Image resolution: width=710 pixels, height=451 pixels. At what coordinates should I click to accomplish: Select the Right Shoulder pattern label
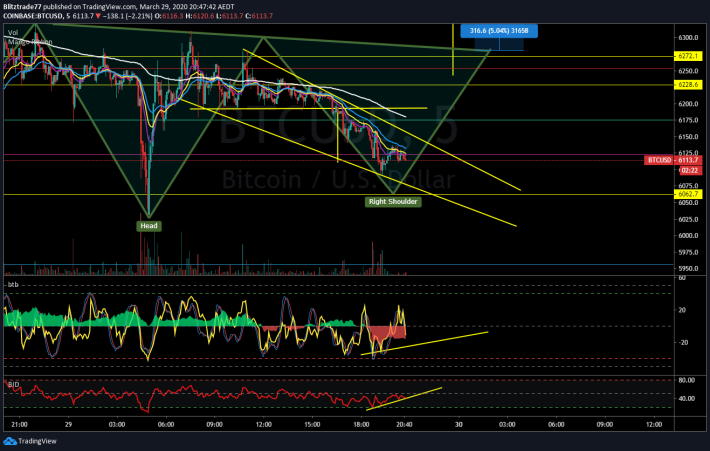pyautogui.click(x=393, y=202)
